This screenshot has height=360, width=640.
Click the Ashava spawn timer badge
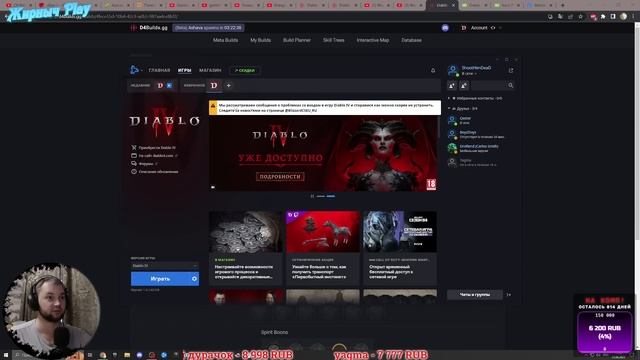click(208, 28)
